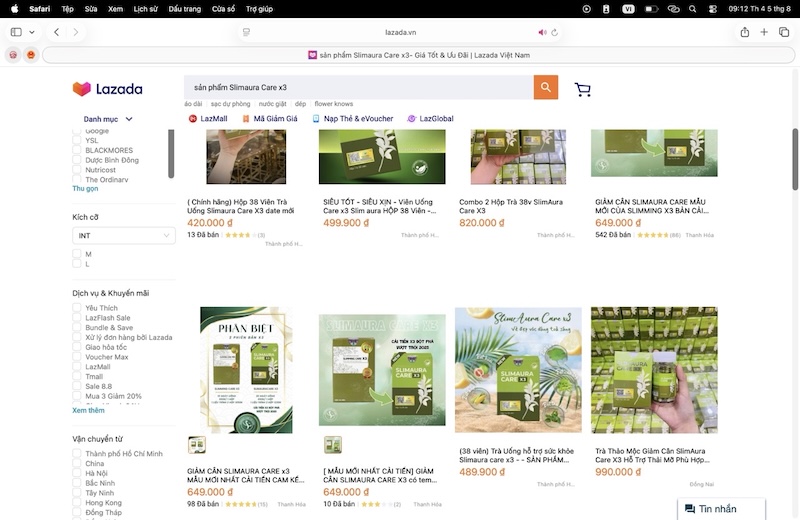The height and width of the screenshot is (520, 800).
Task: Open the shopping cart icon
Action: [x=582, y=90]
